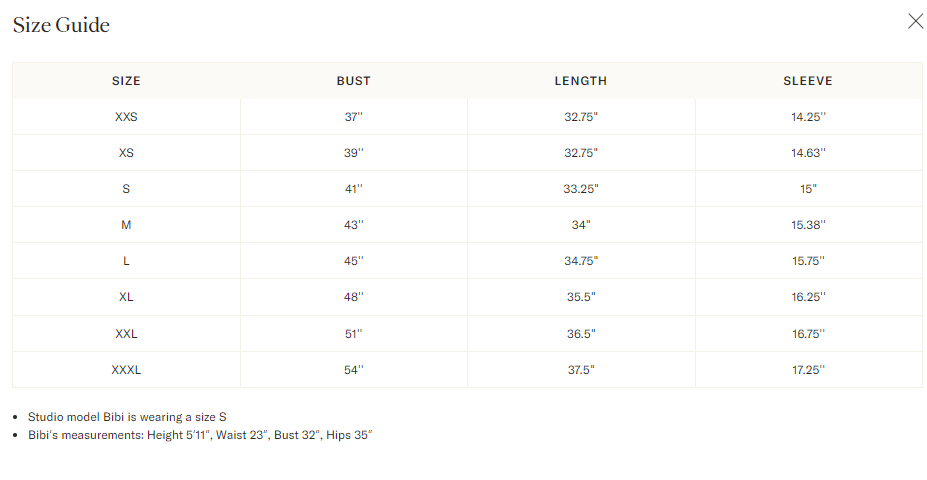
Task: Close the Size Guide dialog
Action: pos(915,22)
